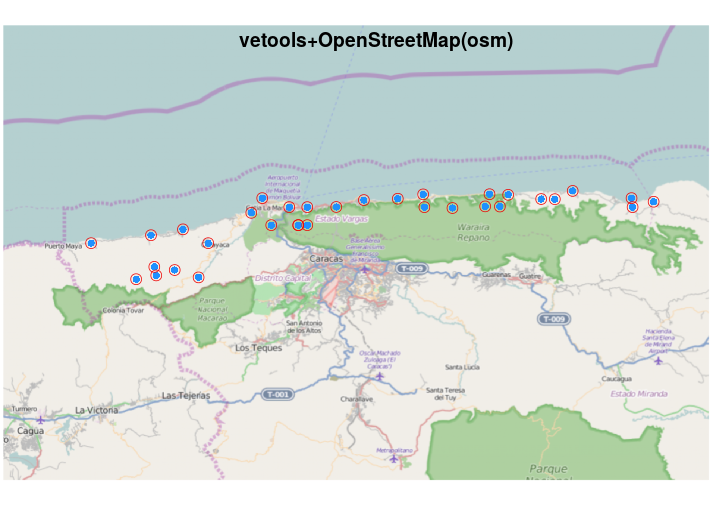Click the blue marker near Puerto Maya
Image resolution: width=713 pixels, height=506 pixels.
tap(91, 243)
